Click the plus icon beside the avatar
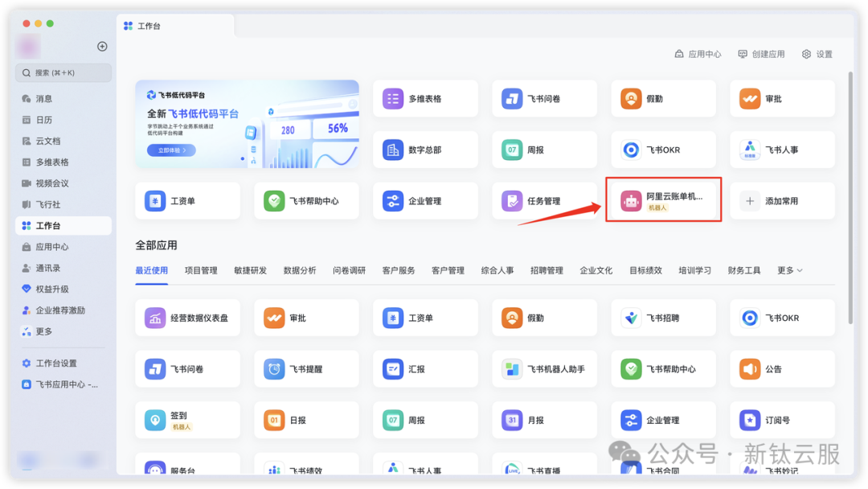The width and height of the screenshot is (868, 489). [x=102, y=47]
